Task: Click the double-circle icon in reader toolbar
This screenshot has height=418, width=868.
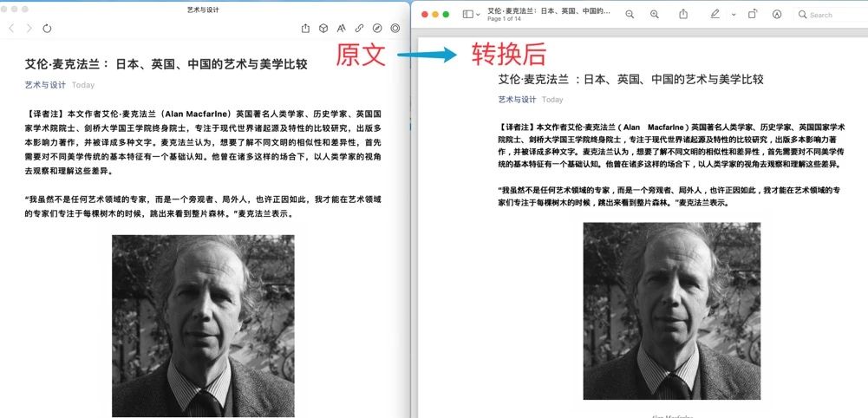Action: point(395,29)
